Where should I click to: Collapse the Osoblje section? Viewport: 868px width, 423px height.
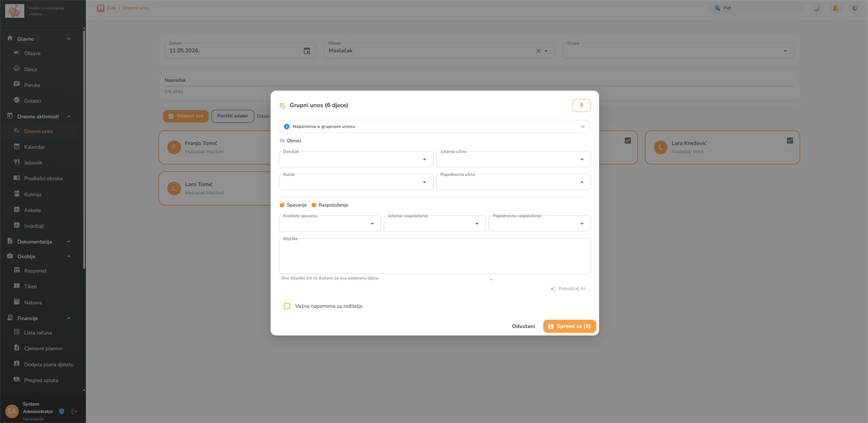point(69,256)
